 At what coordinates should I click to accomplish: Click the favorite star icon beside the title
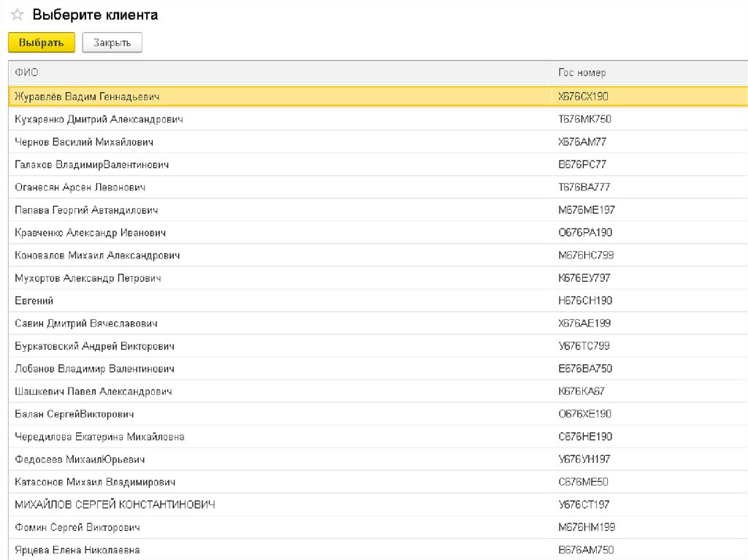coord(18,15)
